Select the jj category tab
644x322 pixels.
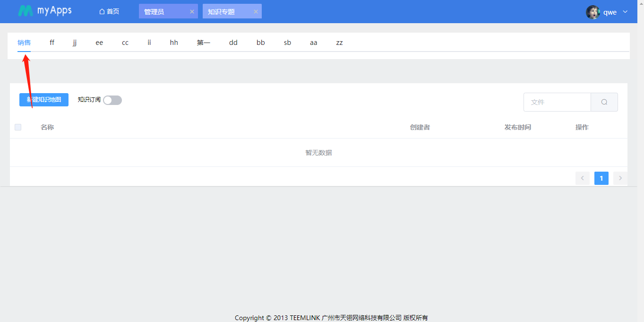75,43
